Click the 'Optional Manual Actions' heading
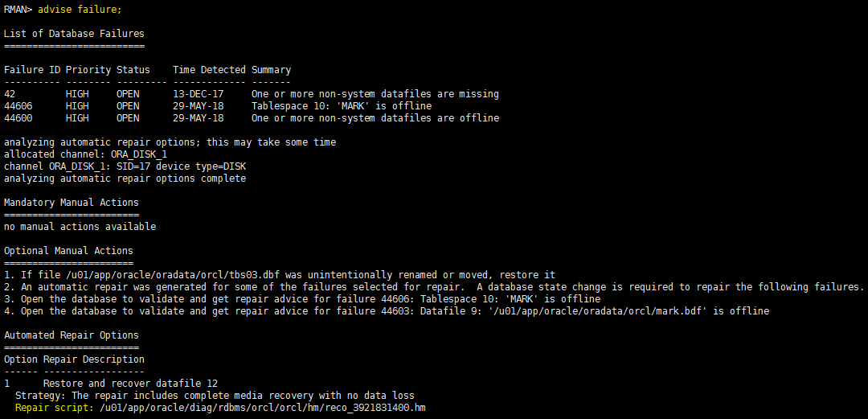Screen dimensions: 868x419 tap(68, 251)
